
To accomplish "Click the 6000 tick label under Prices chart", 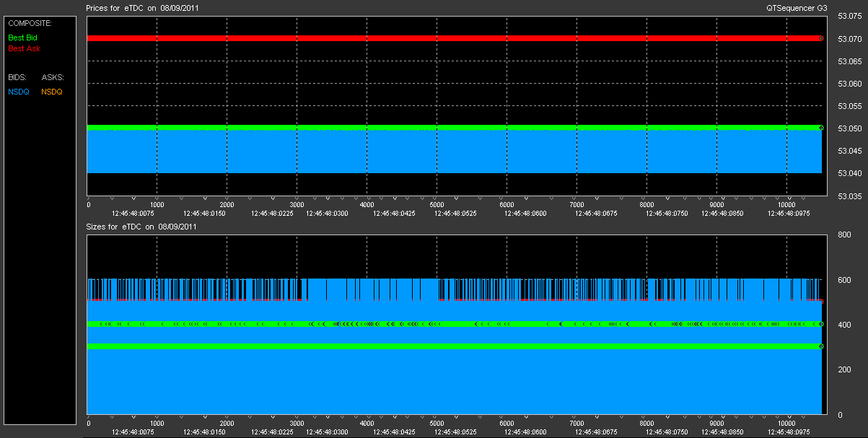I will click(507, 205).
